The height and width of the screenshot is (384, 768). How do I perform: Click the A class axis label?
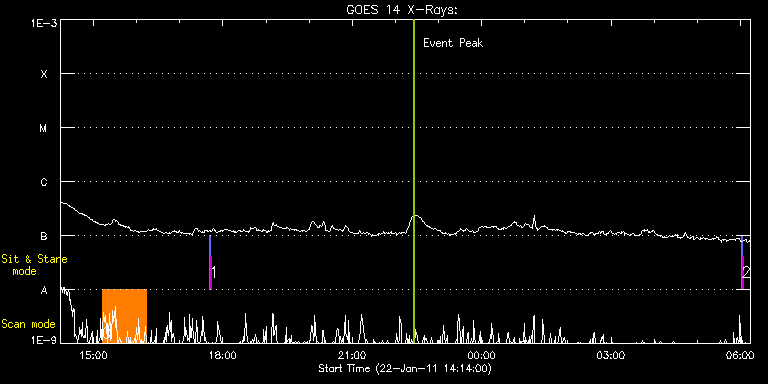click(44, 290)
